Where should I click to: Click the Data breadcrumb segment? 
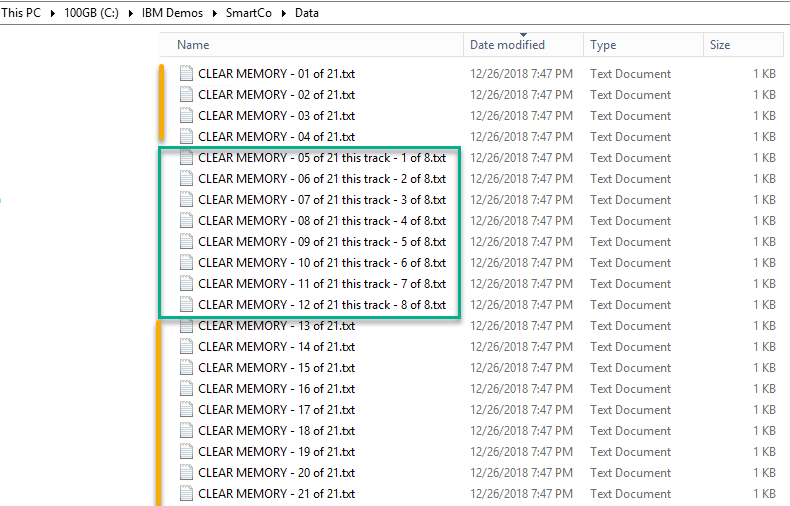[307, 13]
